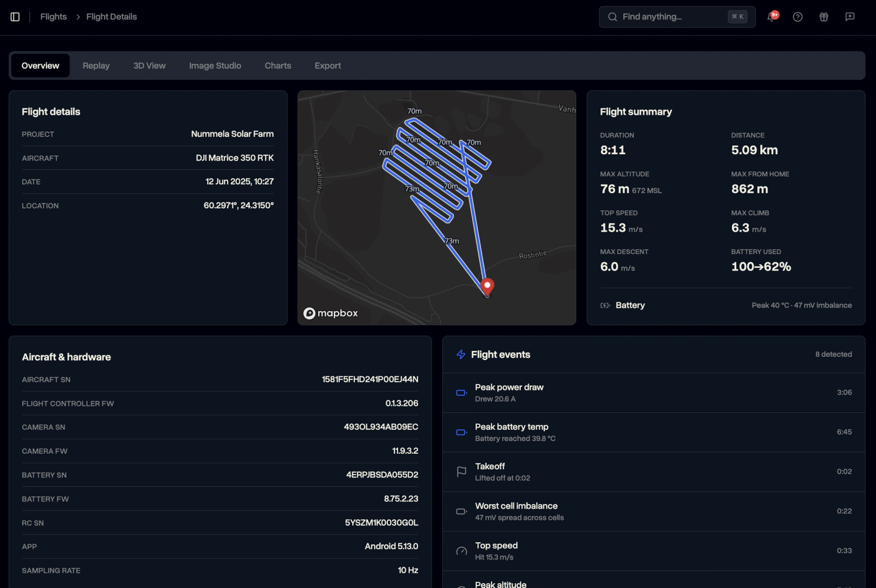876x588 pixels.
Task: Click the Top speed gauge icon
Action: (x=461, y=551)
